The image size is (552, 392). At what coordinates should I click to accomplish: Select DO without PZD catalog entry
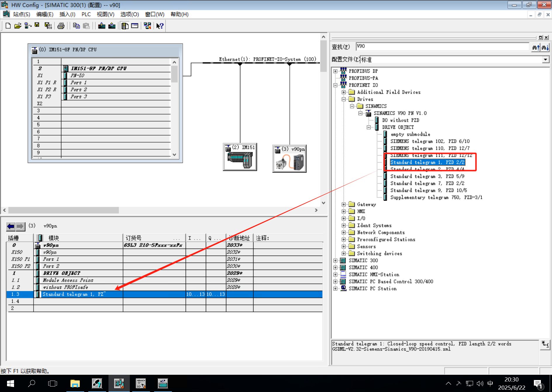[400, 120]
